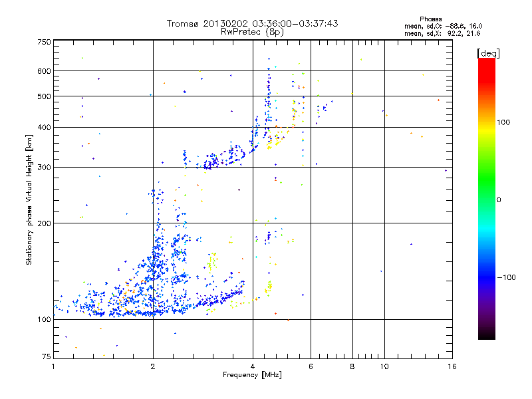The height and width of the screenshot is (399, 532).
Task: Click the 'Stationary phase Virtual Height [km]' axis label
Action: pos(29,200)
